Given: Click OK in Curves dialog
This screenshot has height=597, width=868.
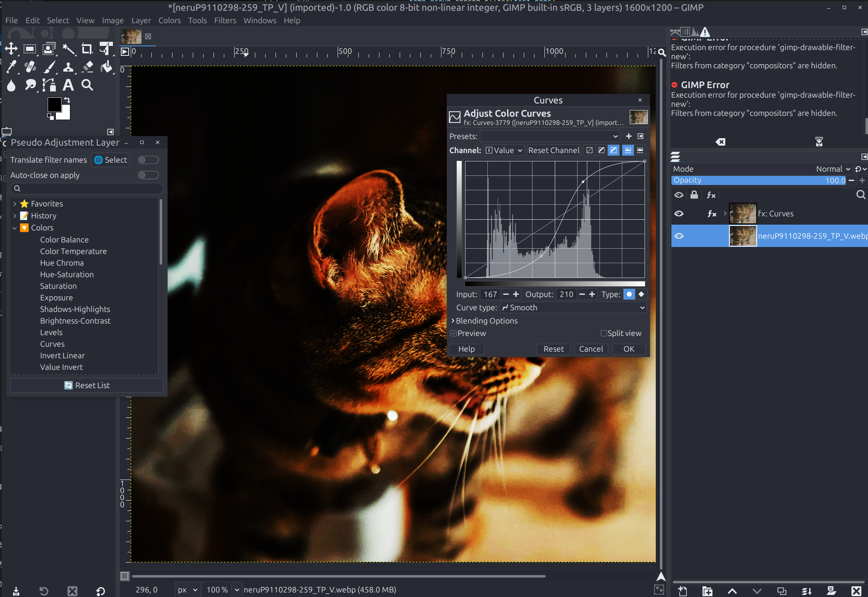Looking at the screenshot, I should pyautogui.click(x=629, y=349).
